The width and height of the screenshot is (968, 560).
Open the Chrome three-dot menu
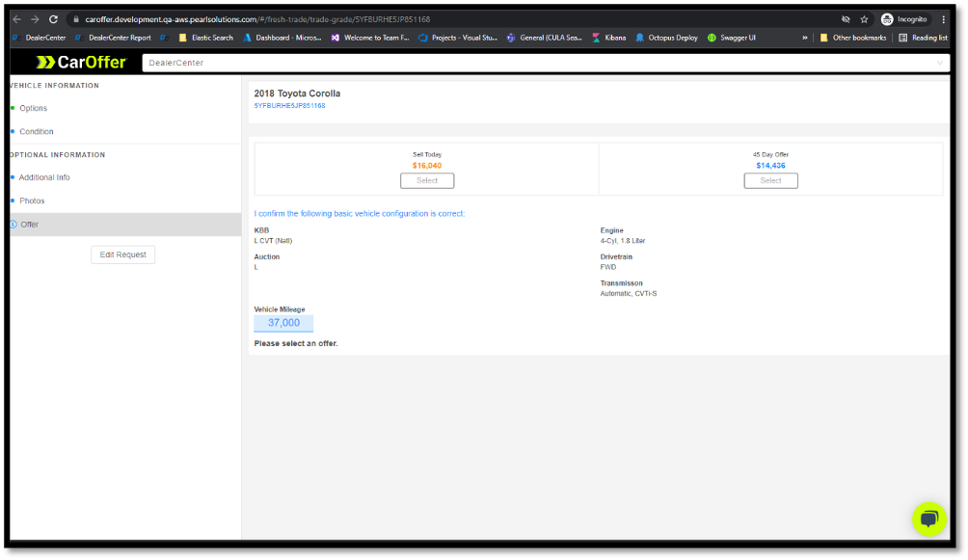pyautogui.click(x=943, y=19)
